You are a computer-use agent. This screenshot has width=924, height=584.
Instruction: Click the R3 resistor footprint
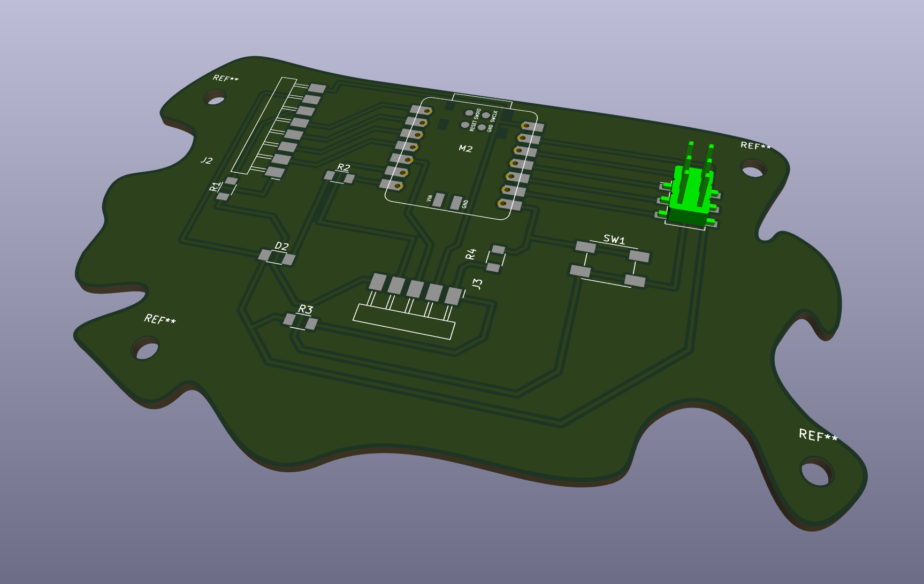(x=300, y=321)
